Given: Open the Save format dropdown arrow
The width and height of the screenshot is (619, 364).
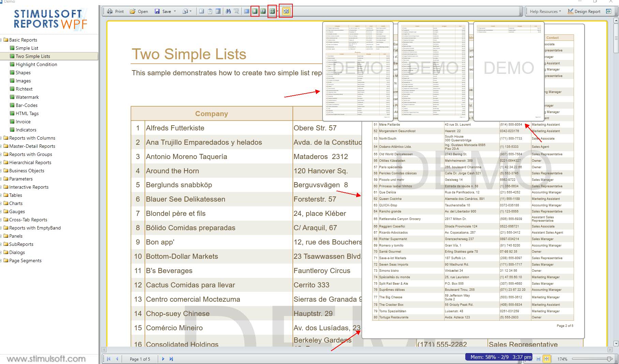Looking at the screenshot, I should (175, 11).
